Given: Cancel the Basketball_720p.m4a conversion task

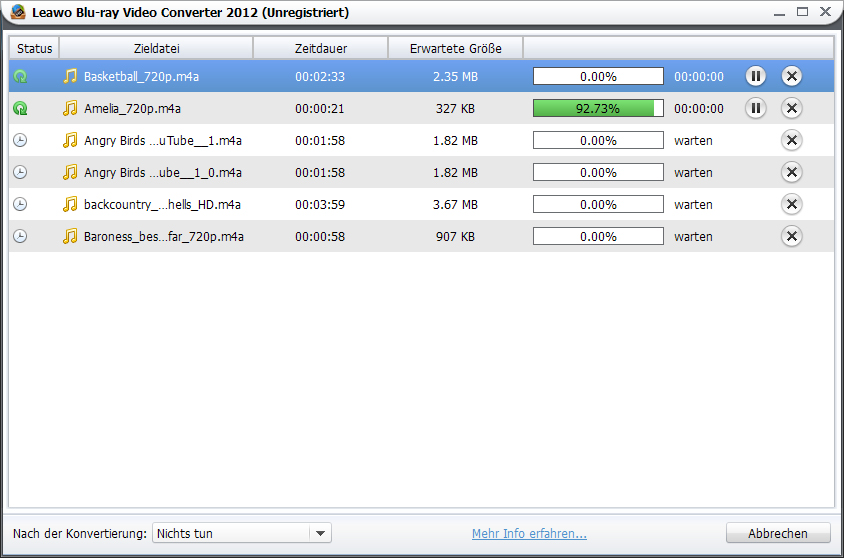Looking at the screenshot, I should [792, 76].
